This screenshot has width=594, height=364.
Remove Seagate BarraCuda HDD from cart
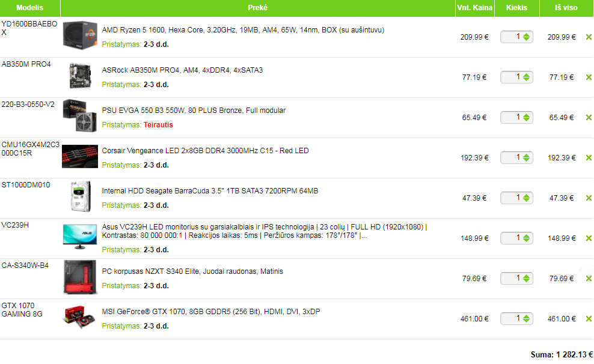coord(589,198)
